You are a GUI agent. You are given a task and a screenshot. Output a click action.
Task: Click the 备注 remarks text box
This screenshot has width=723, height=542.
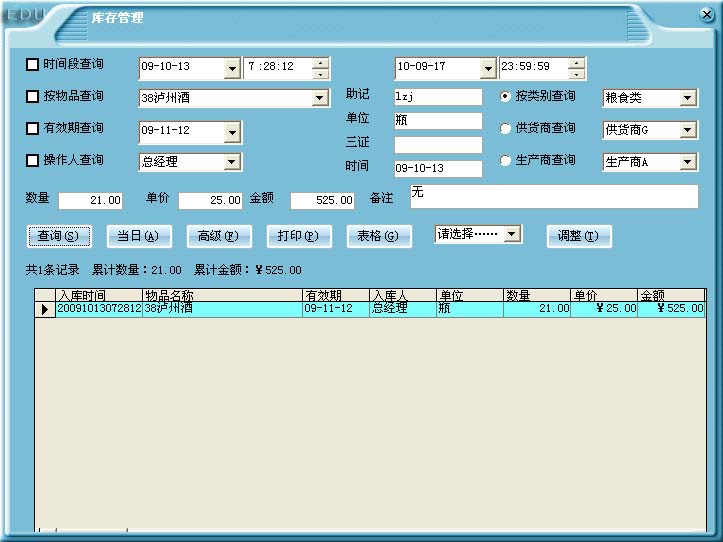pos(554,197)
